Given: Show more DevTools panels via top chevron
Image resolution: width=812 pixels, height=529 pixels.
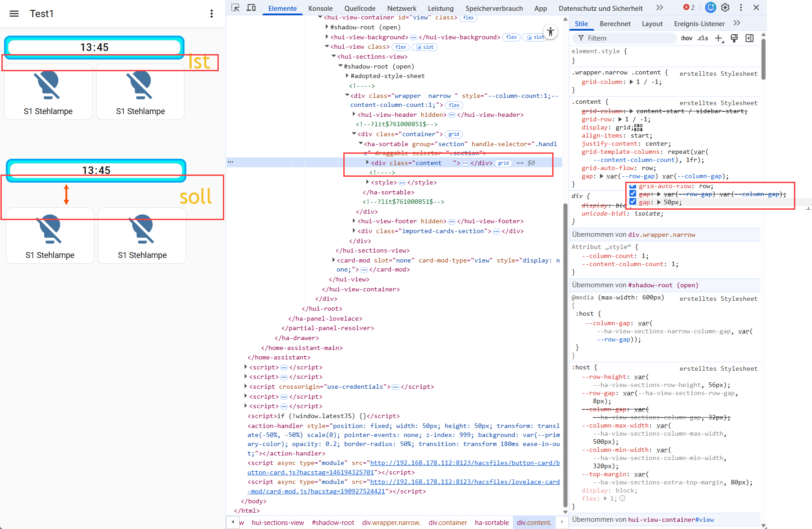Looking at the screenshot, I should (660, 8).
